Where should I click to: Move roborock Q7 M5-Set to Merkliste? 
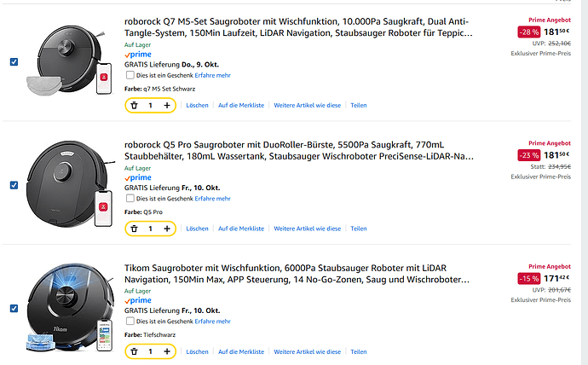pyautogui.click(x=241, y=106)
